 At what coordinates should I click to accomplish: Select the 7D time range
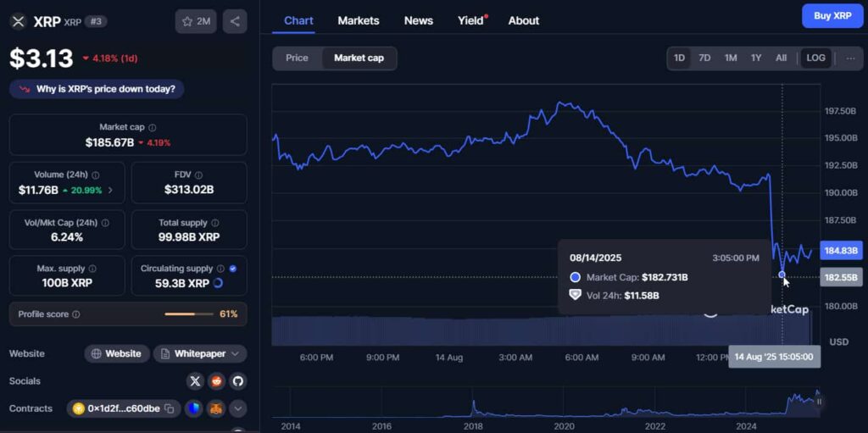pyautogui.click(x=704, y=58)
